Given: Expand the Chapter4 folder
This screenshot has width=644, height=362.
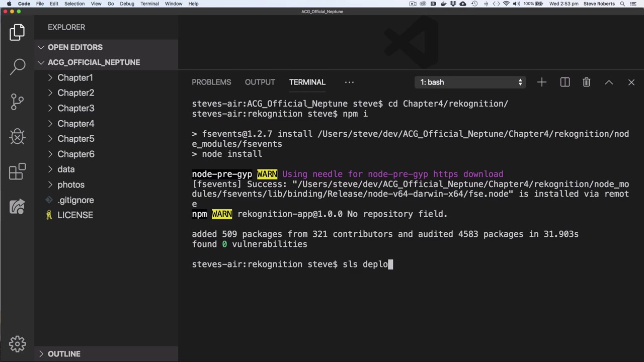Looking at the screenshot, I should pyautogui.click(x=75, y=123).
